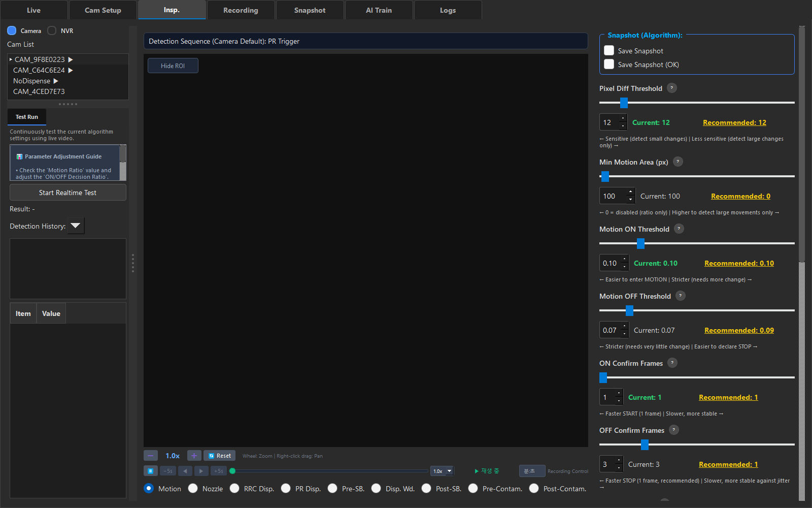Image resolution: width=812 pixels, height=508 pixels.
Task: Open playback speed 1.0x dropdown
Action: point(442,471)
